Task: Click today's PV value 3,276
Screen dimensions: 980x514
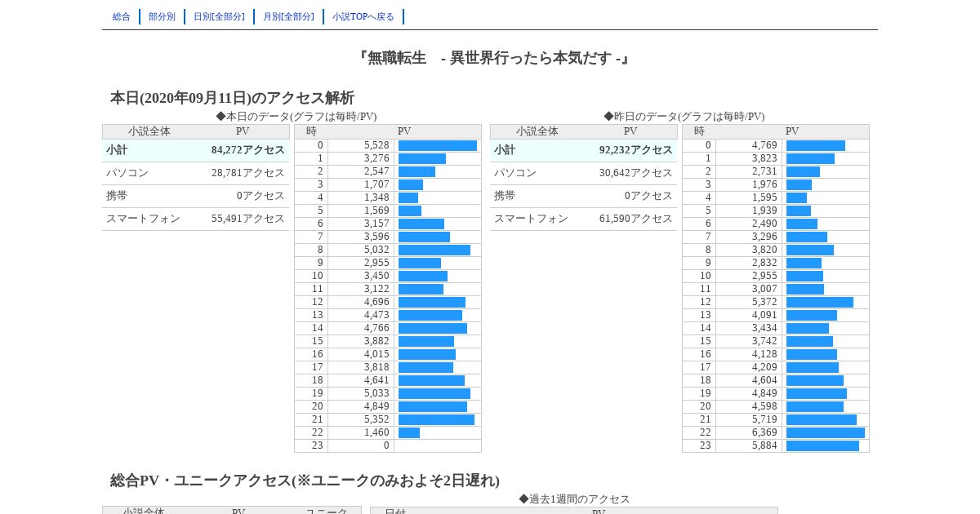Action: (376, 159)
